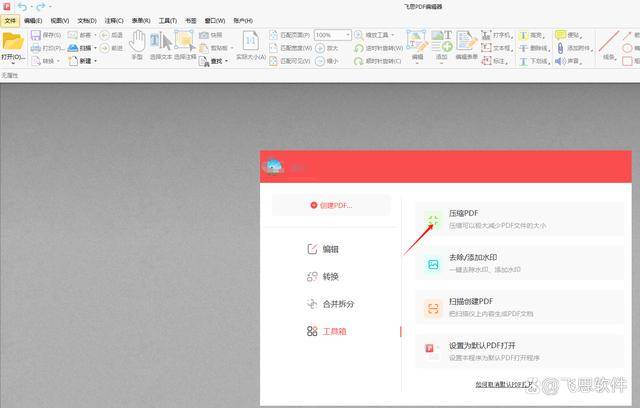Open the Form 表单(R) menu
640x408 pixels.
tap(141, 20)
